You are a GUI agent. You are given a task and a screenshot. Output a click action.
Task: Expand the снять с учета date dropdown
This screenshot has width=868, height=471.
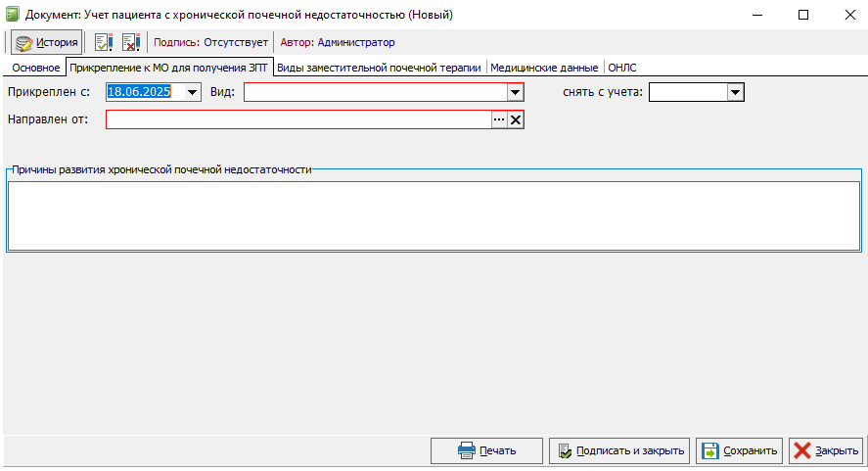pos(735,92)
